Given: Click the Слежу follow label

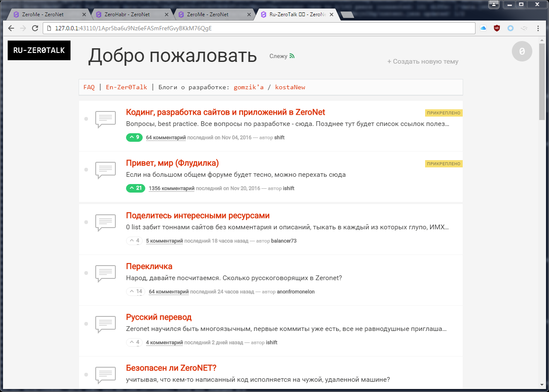Looking at the screenshot, I should tap(278, 56).
